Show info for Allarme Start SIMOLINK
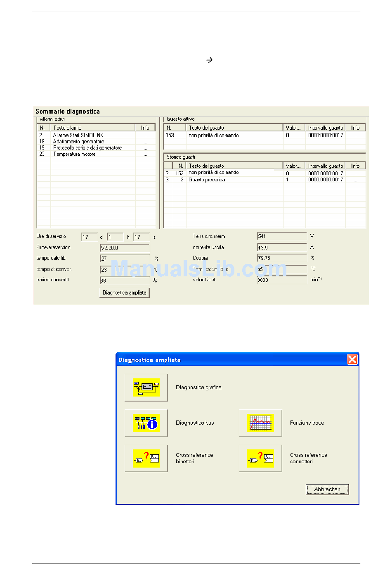The width and height of the screenshot is (392, 582). point(145,135)
